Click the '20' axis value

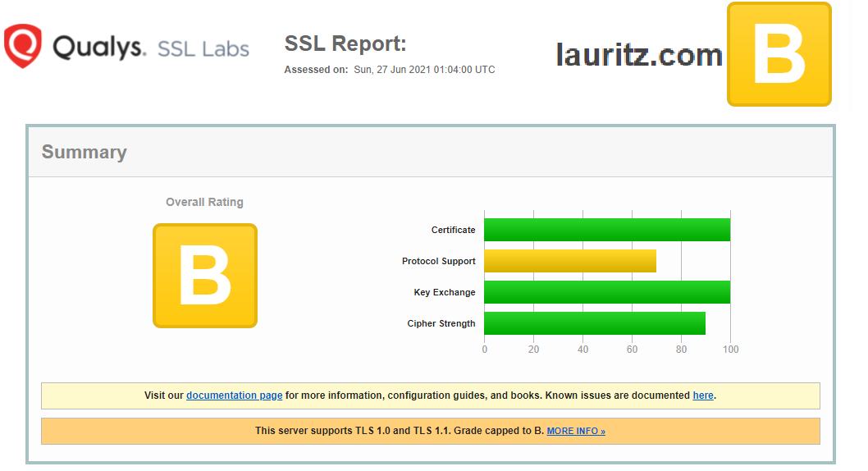[533, 350]
